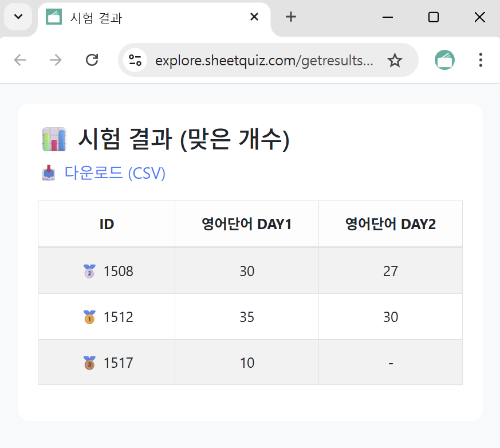Screen dimensions: 500x448
Task: Click the site information icon in address bar
Action: tap(135, 60)
